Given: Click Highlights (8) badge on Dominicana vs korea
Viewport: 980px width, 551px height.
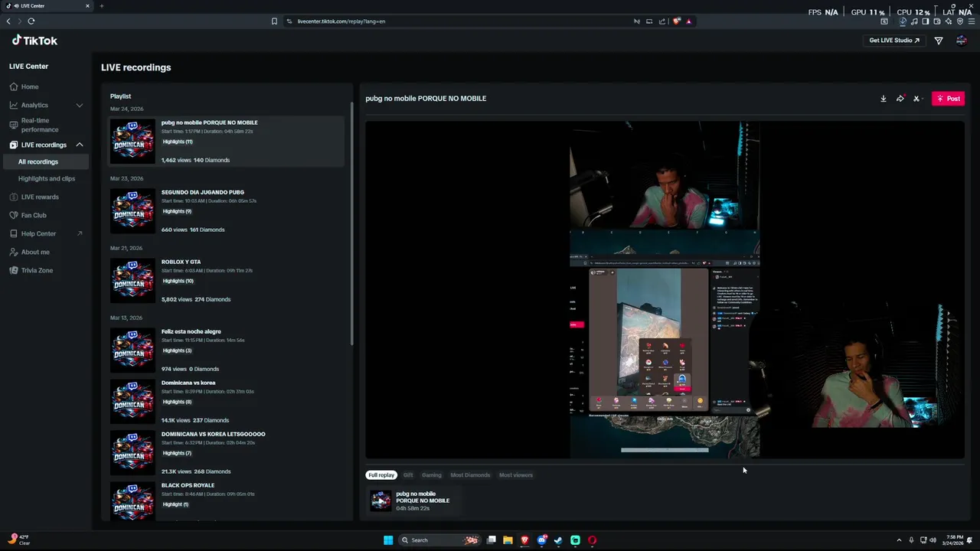Looking at the screenshot, I should tap(177, 402).
